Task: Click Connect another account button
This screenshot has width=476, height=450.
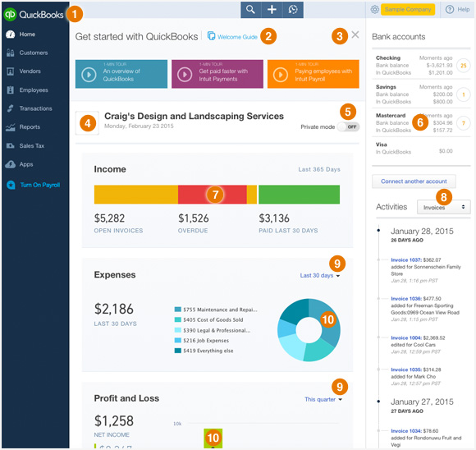Action: tap(414, 181)
